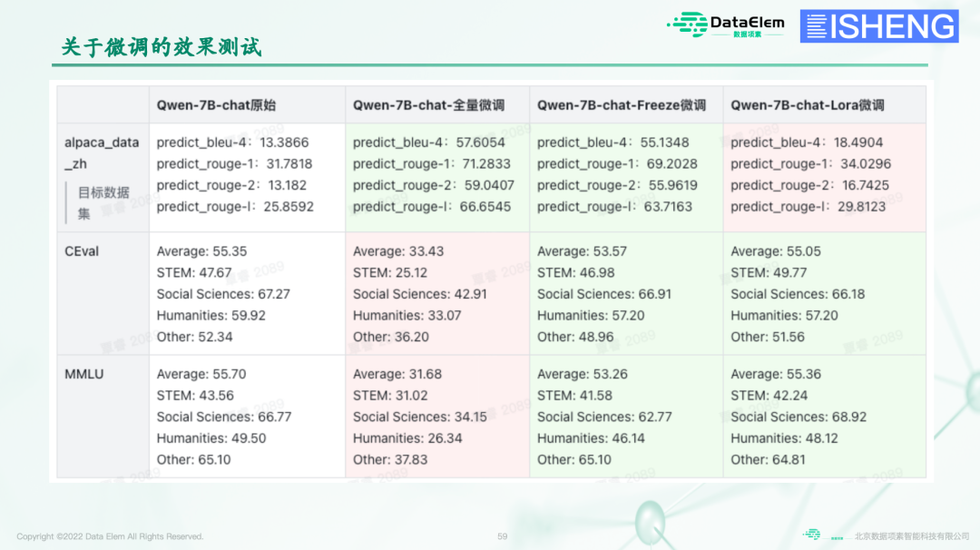This screenshot has width=980, height=550.
Task: Select predict_bleu-4: 18.4904 value
Action: pyautogui.click(x=807, y=142)
